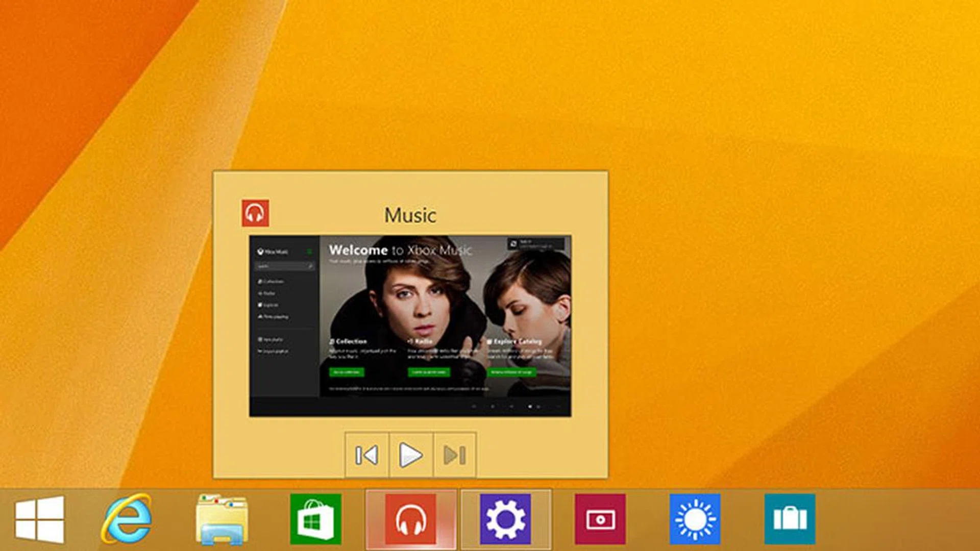Skip to next track in the preview
Screen dimensions: 980x551
pos(454,457)
